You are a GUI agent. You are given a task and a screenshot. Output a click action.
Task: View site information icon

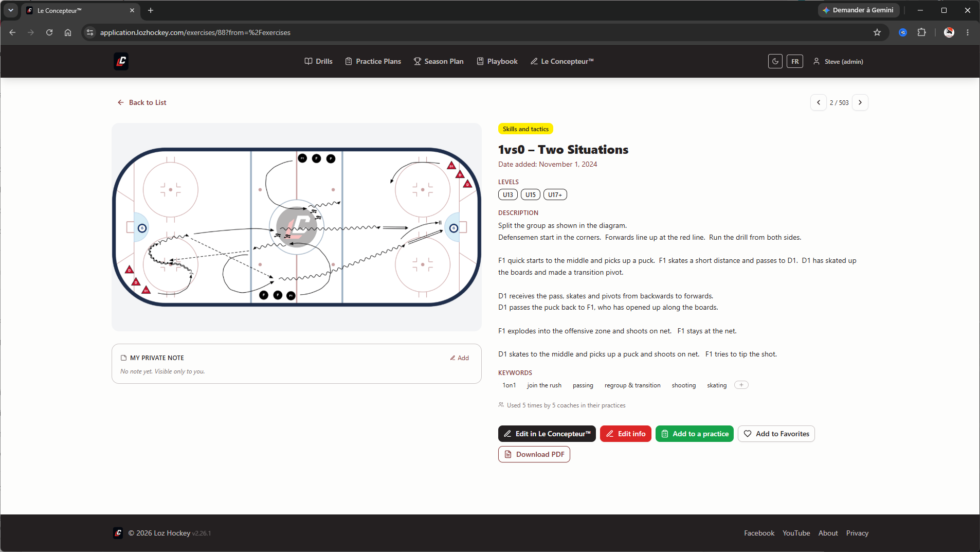(x=90, y=32)
